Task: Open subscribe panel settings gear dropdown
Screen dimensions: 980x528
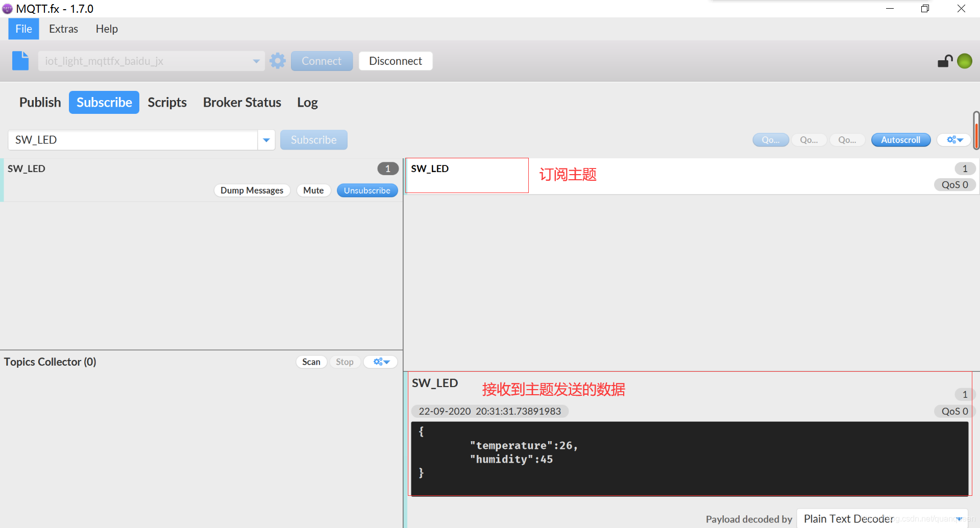Action: click(954, 140)
